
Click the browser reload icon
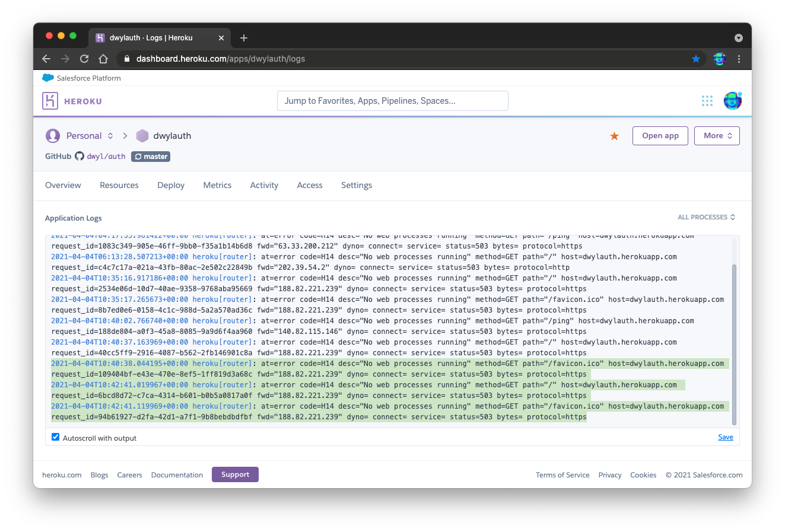(84, 59)
